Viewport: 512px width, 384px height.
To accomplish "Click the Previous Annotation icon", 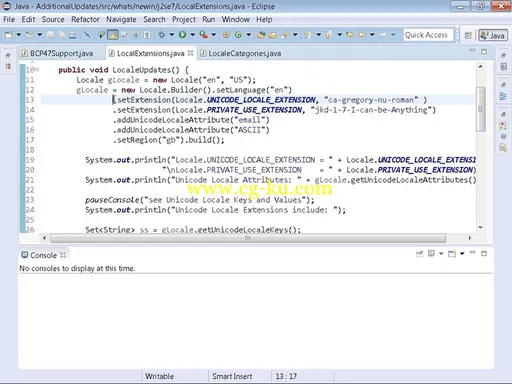I will [x=329, y=35].
